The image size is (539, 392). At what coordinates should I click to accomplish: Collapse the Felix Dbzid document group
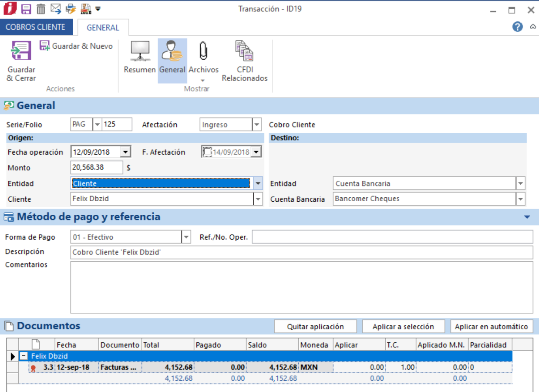tap(24, 356)
